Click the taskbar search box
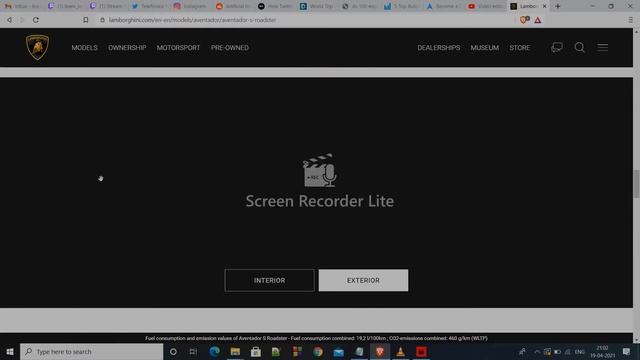 tap(91, 351)
